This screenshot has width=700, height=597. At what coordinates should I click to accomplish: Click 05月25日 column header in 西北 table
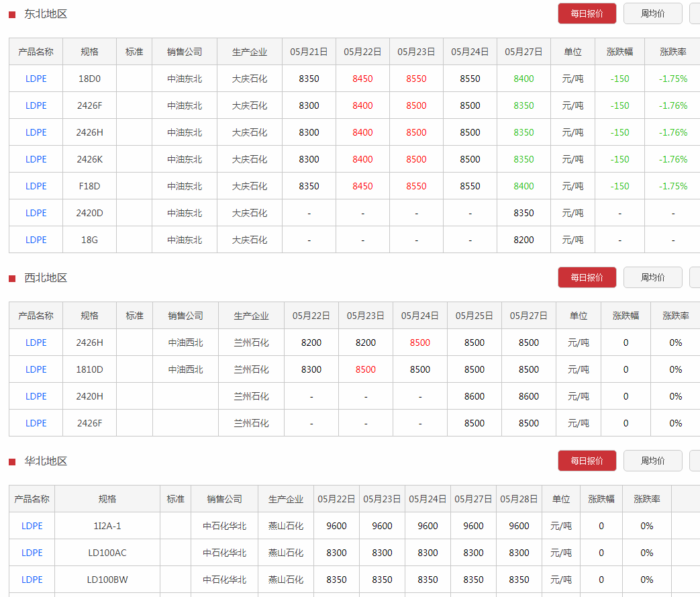474,316
